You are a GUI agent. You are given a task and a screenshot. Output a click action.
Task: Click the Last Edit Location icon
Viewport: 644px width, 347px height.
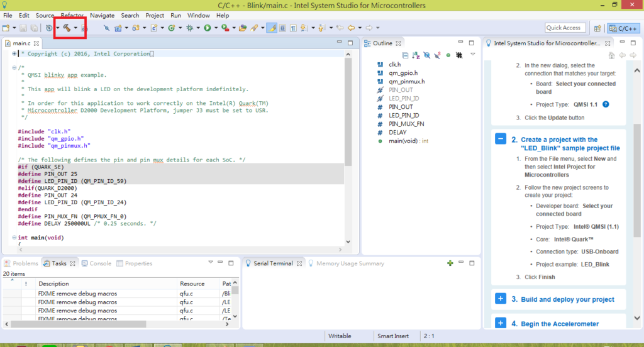point(340,28)
